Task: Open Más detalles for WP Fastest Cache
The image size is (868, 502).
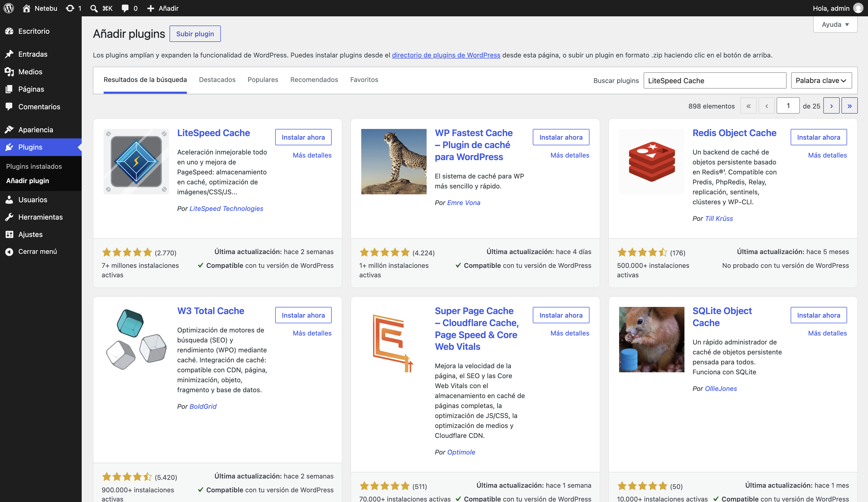Action: tap(570, 155)
